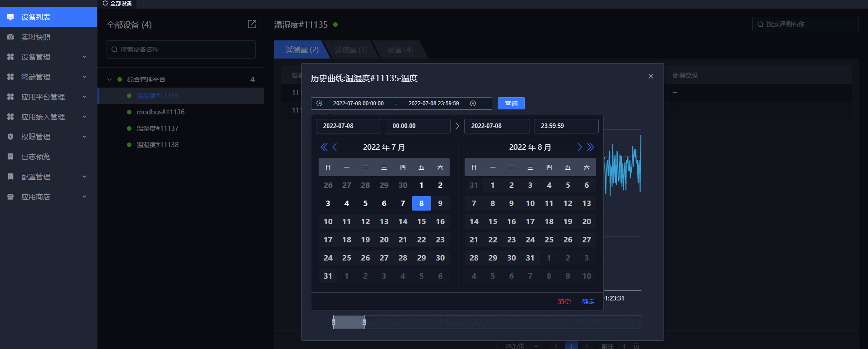The width and height of the screenshot is (868, 349).
Task: Switch to the 遥信量 (1) tab
Action: [x=351, y=50]
